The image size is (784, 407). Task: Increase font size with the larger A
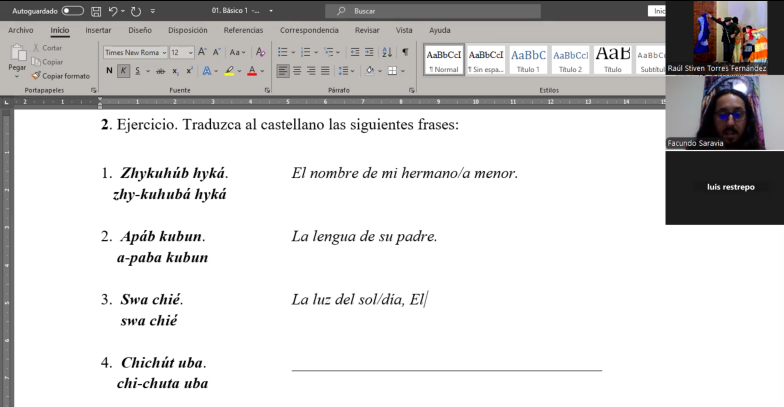[x=202, y=52]
